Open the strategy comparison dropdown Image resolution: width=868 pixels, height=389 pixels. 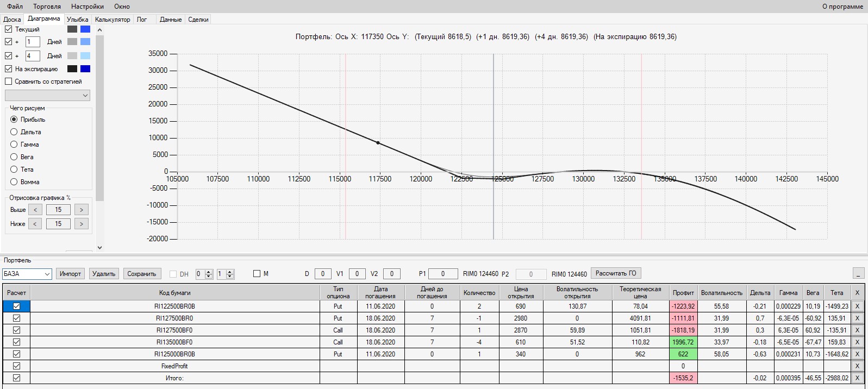point(47,96)
